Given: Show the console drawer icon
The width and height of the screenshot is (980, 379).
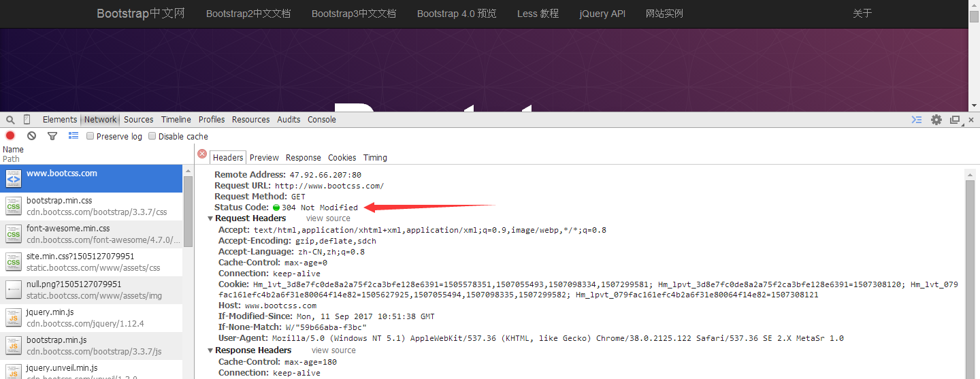Looking at the screenshot, I should [917, 120].
